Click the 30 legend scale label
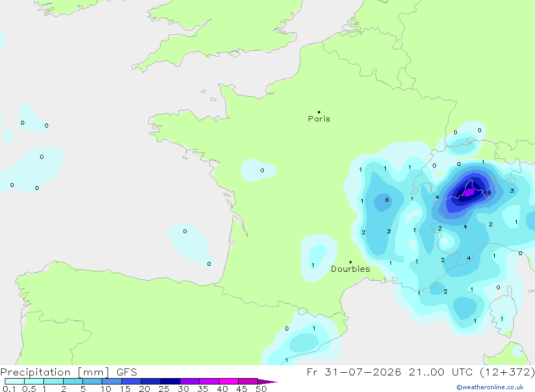The image size is (535, 392). [183, 389]
